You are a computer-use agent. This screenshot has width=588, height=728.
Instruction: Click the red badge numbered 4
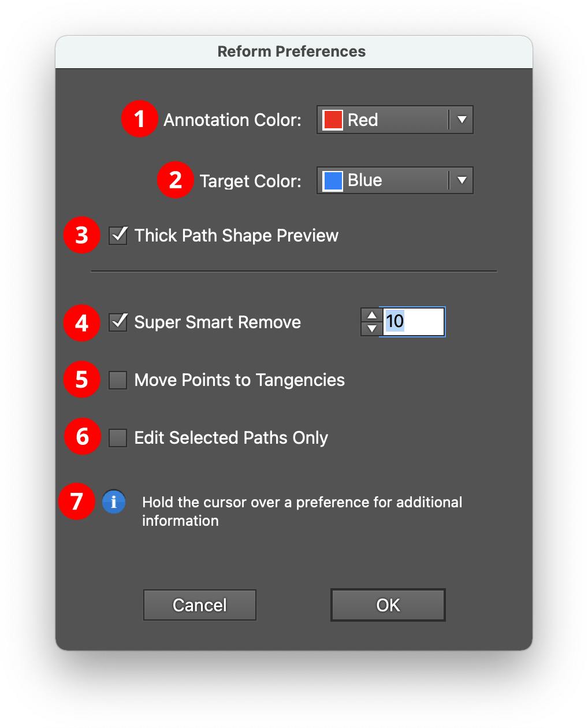(81, 322)
